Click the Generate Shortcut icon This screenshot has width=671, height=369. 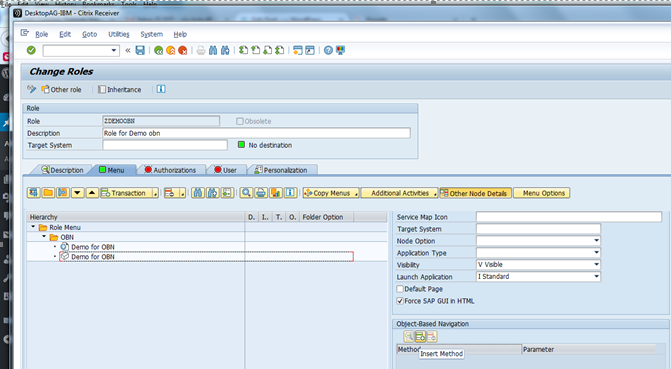pyautogui.click(x=310, y=51)
